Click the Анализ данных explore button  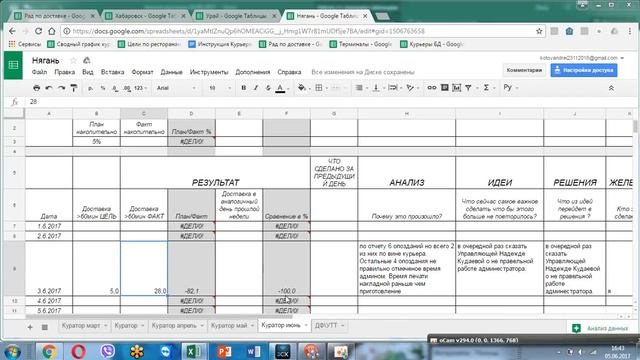click(x=600, y=328)
